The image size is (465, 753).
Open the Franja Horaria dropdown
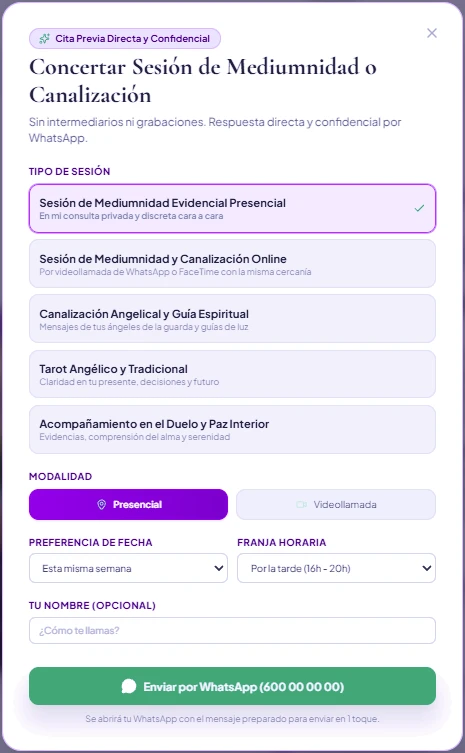pos(336,568)
